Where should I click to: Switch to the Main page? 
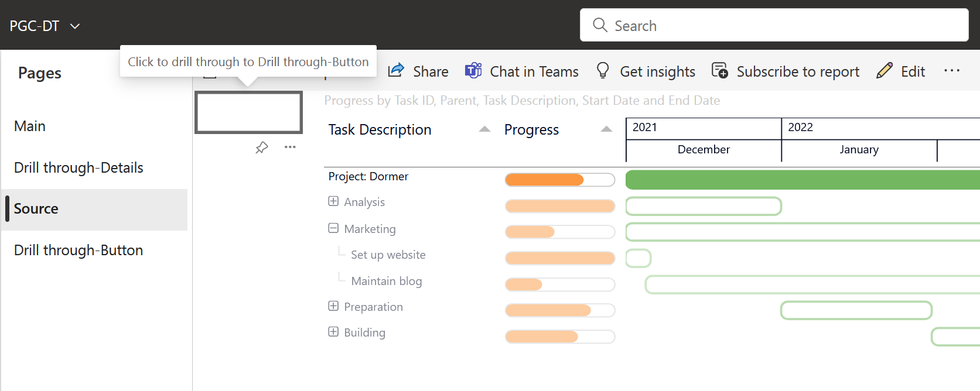[x=29, y=126]
